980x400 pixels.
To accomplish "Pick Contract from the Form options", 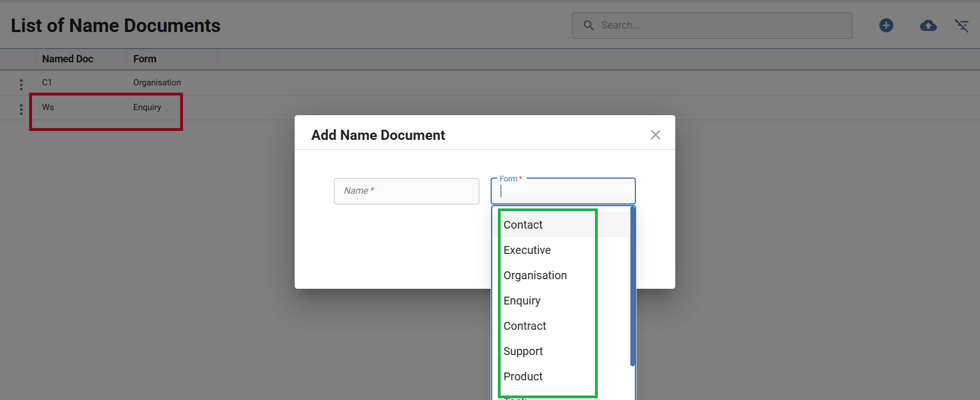I will click(x=561, y=326).
